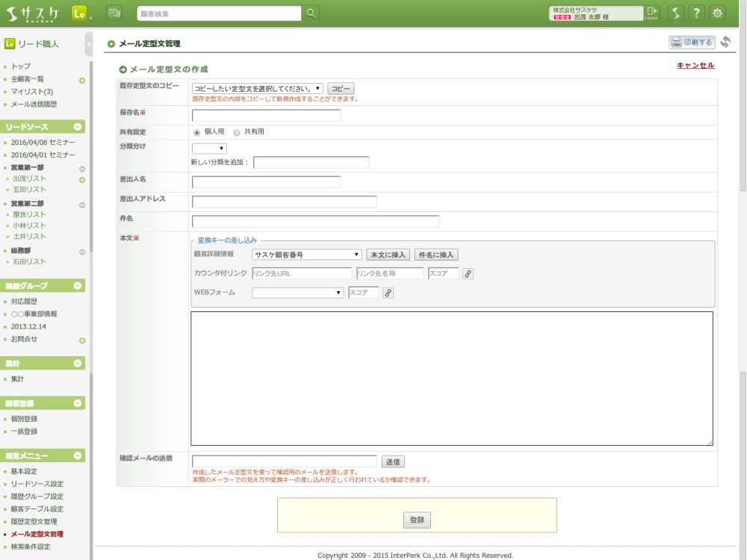
Task: Click the キャンセル link
Action: (x=695, y=65)
